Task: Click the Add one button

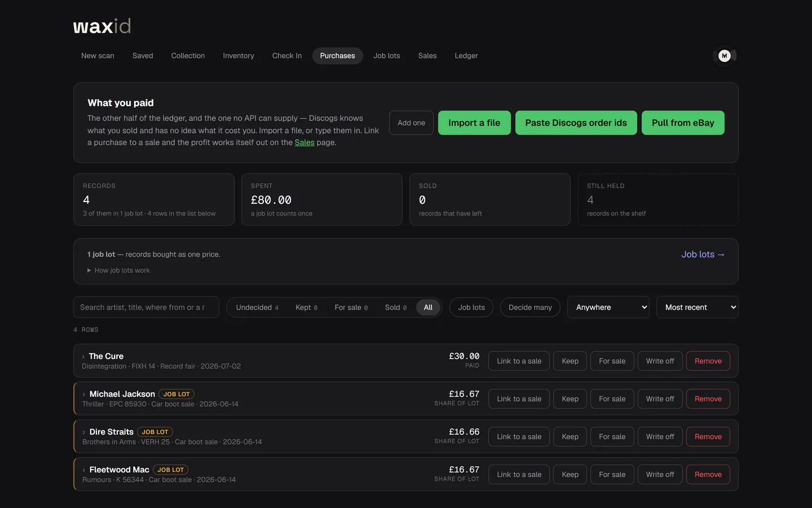Action: click(x=411, y=123)
